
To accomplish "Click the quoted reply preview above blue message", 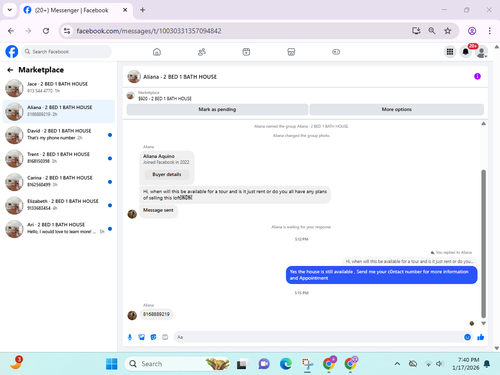I will click(409, 261).
